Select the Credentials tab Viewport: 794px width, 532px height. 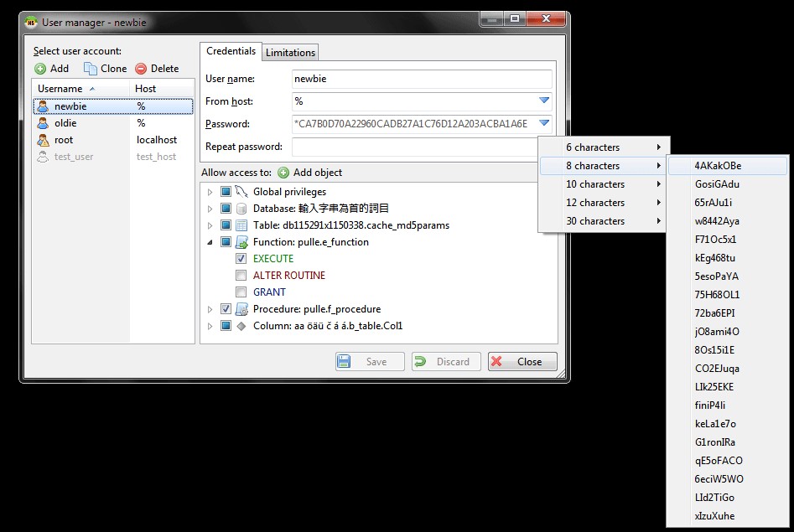click(x=231, y=51)
